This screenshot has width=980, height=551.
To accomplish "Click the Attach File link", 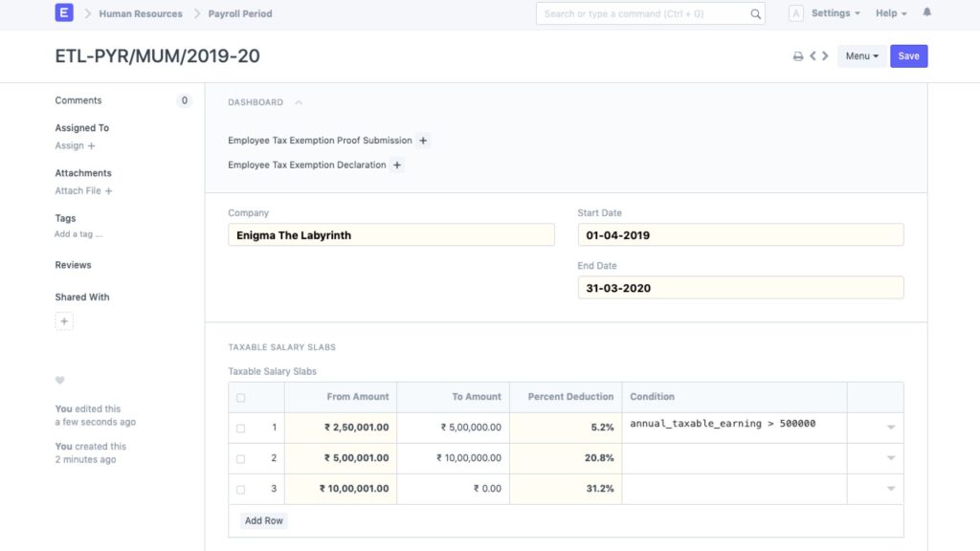I will click(78, 190).
